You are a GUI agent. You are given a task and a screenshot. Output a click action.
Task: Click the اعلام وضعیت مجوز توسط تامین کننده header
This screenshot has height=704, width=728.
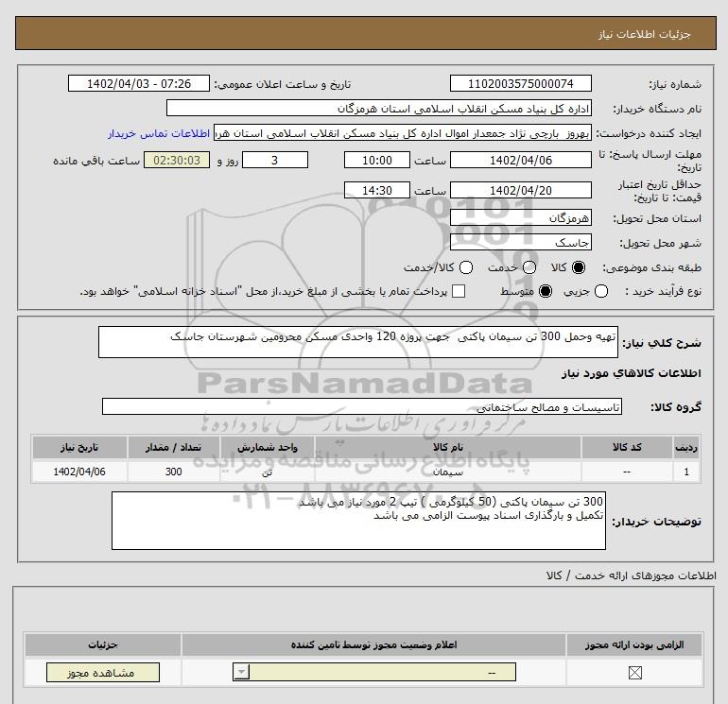[x=373, y=644]
